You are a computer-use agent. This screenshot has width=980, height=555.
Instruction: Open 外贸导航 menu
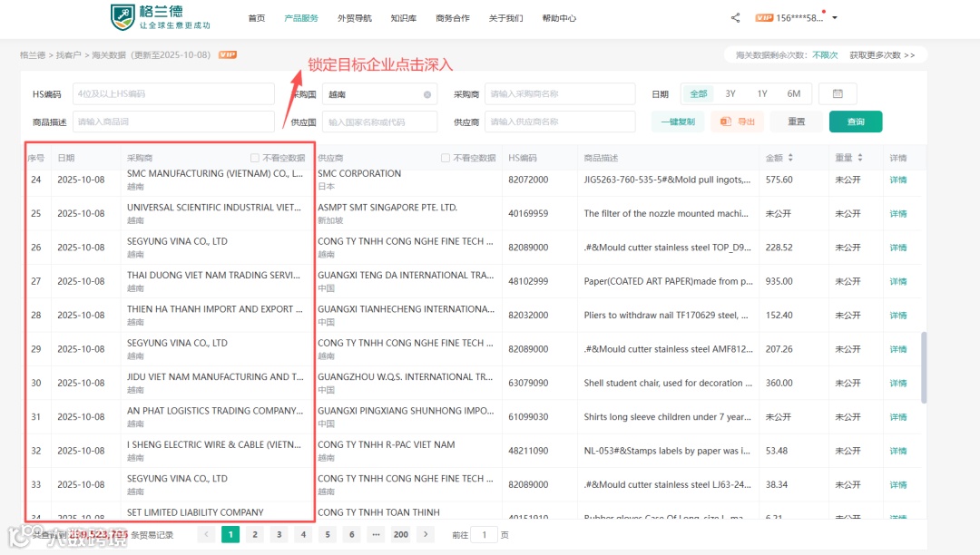click(x=355, y=18)
